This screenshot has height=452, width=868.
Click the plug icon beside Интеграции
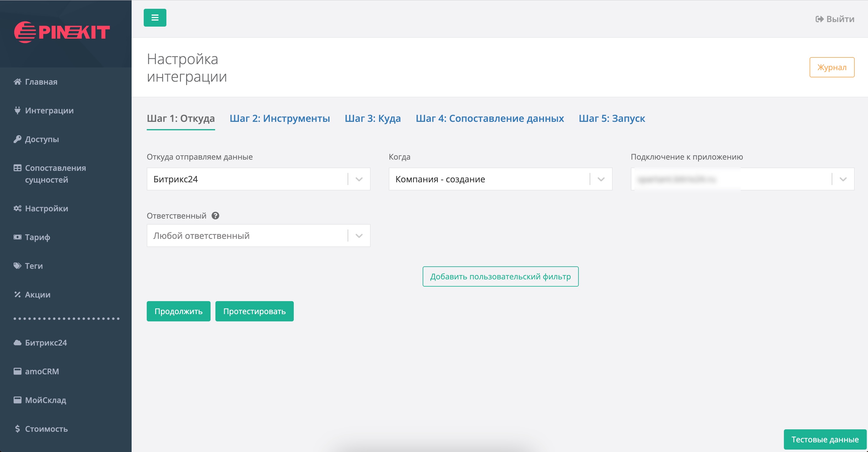point(17,110)
